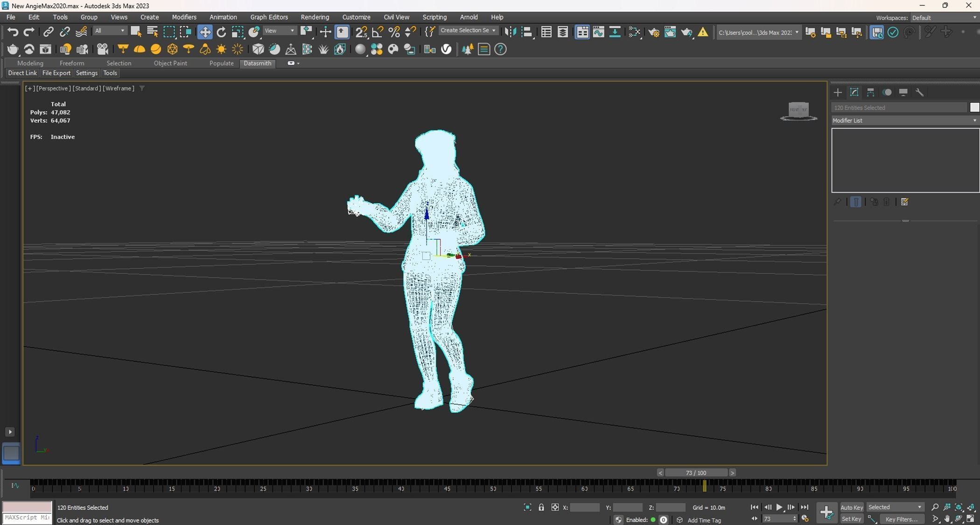Open the Utilities wrench panel tab
Viewport: 980px width, 525px height.
pyautogui.click(x=919, y=92)
